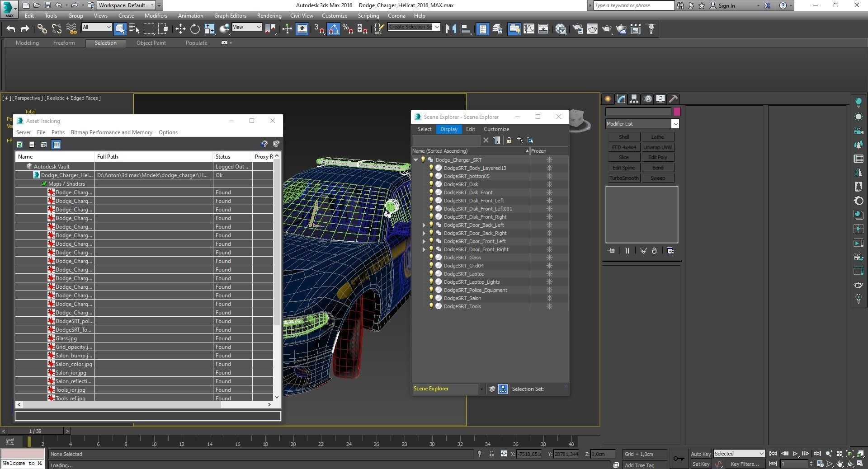Open the Utilities command panel tab
This screenshot has width=868, height=469.
coord(674,99)
